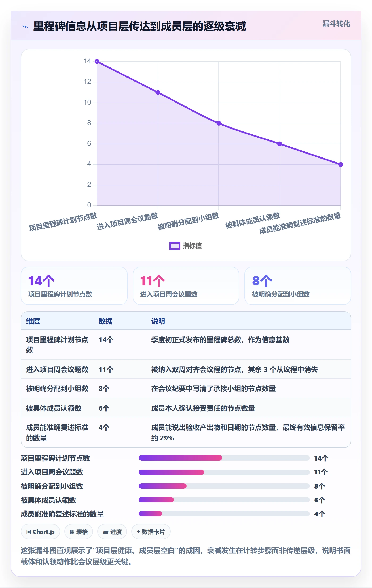Click the main title 里程碑信息从项目层传达到成员层的逐级衰减
Screen dimensions: 372x588
[139, 26]
